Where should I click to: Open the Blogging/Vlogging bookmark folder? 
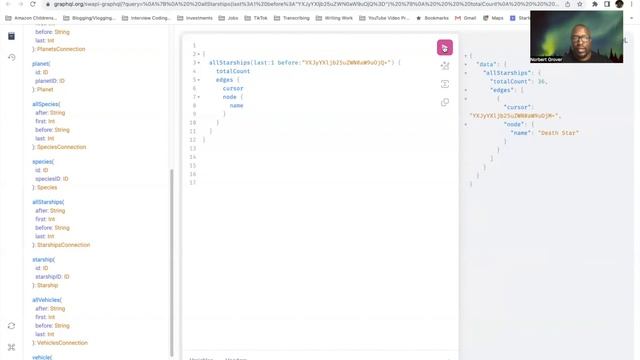click(90, 18)
